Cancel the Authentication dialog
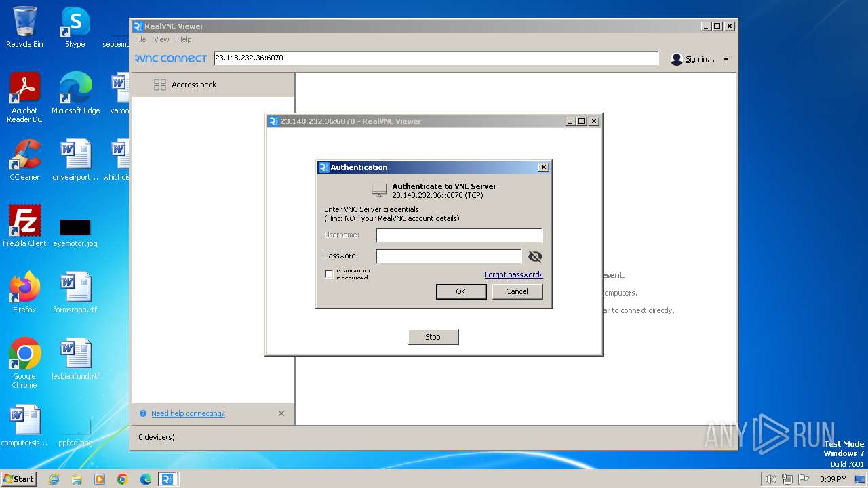This screenshot has height=488, width=868. tap(517, 291)
